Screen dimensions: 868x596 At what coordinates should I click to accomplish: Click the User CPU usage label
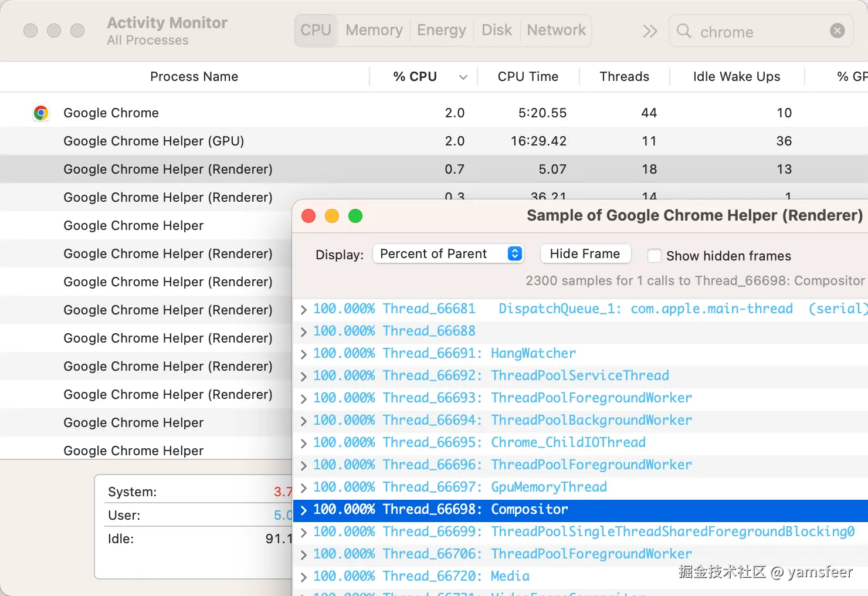[x=124, y=515]
